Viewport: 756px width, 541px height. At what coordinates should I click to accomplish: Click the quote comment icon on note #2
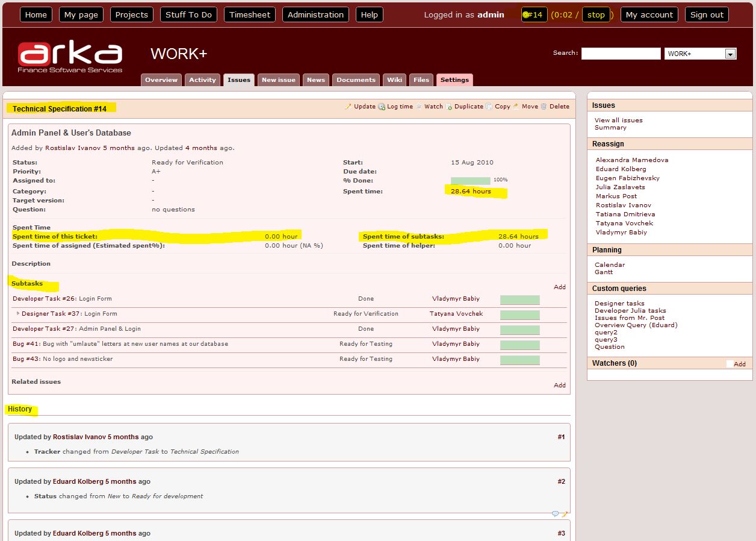[x=555, y=514]
